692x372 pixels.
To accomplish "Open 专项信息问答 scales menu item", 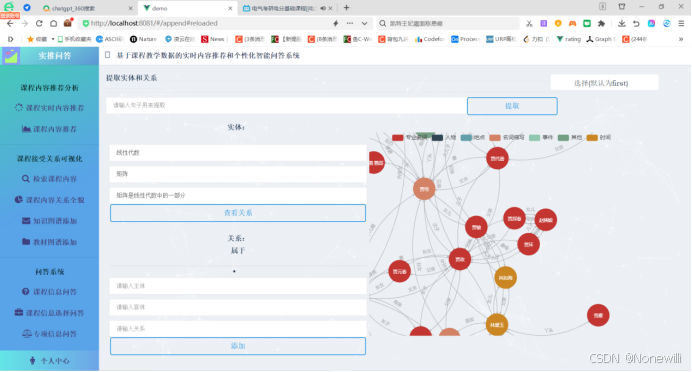I will [49, 334].
